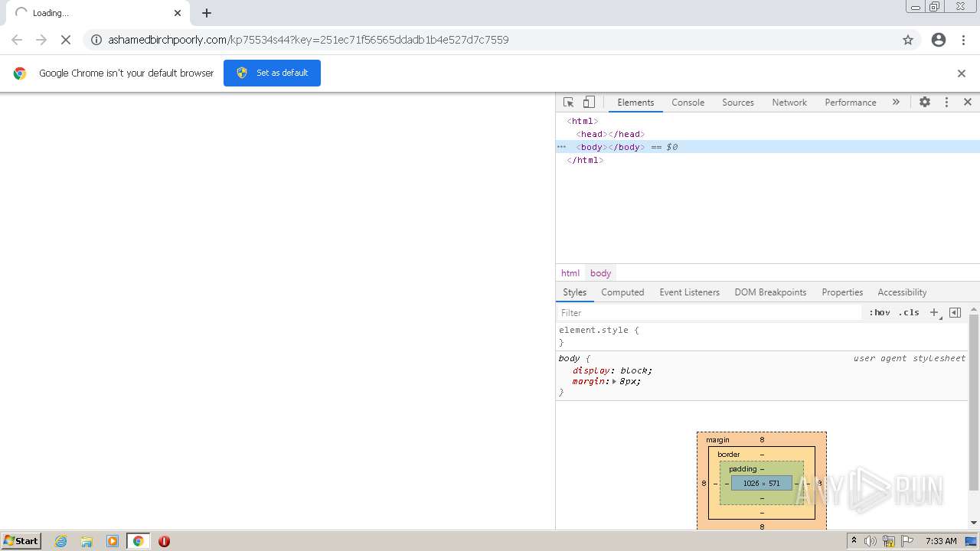980x551 pixels.
Task: Open File Explorer from taskbar
Action: [x=87, y=541]
